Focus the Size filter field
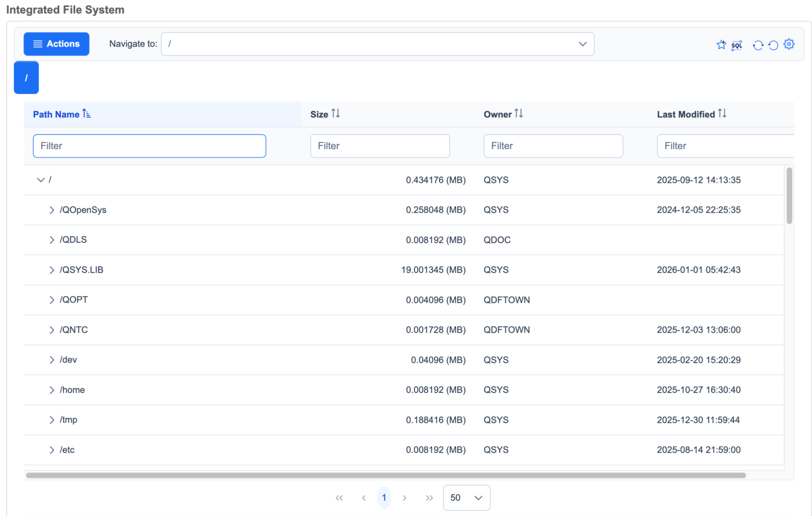This screenshot has height=516, width=812. point(380,146)
